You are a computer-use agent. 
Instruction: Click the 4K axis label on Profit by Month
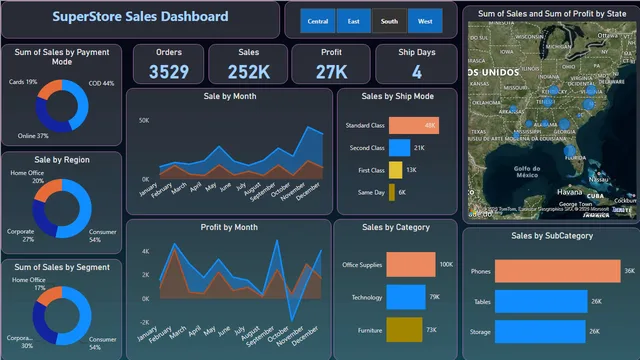coord(146,251)
